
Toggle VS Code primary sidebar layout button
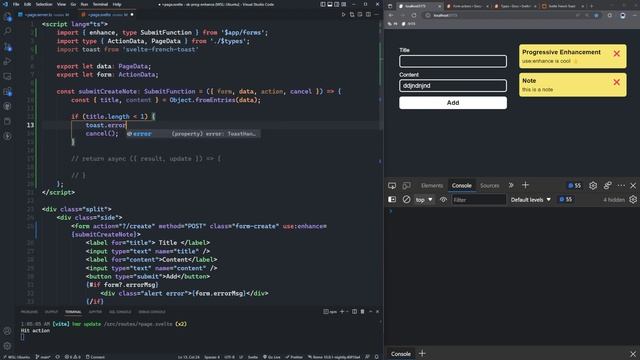(323, 4)
